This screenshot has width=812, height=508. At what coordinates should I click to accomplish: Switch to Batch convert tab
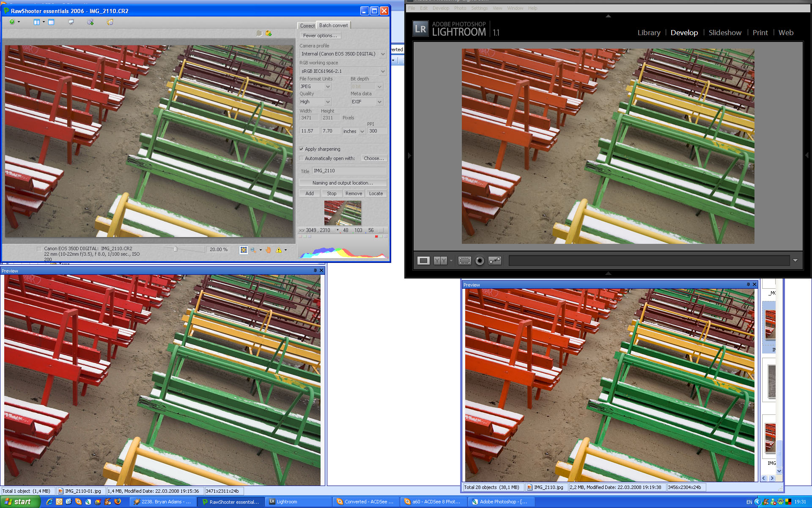pyautogui.click(x=333, y=25)
